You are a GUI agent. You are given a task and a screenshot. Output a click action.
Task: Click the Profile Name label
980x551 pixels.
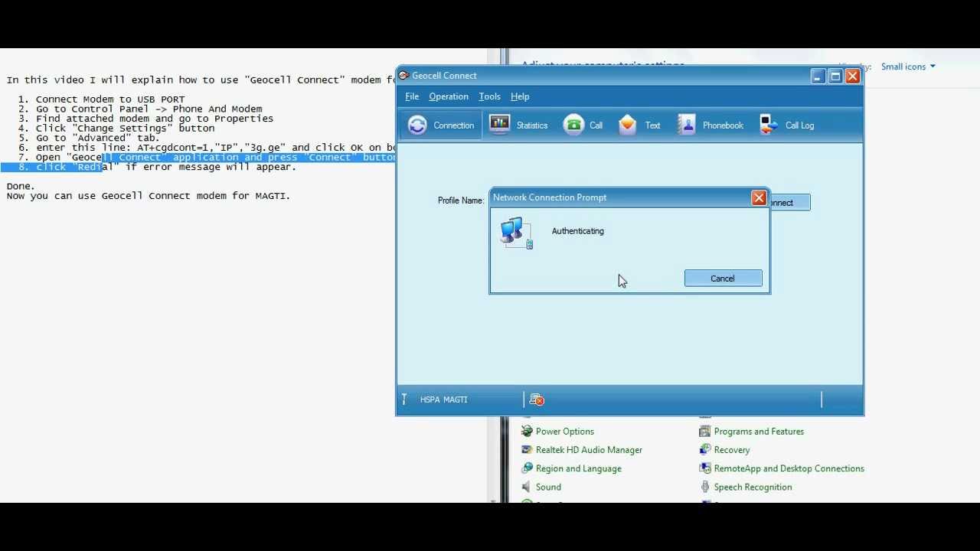pyautogui.click(x=461, y=201)
